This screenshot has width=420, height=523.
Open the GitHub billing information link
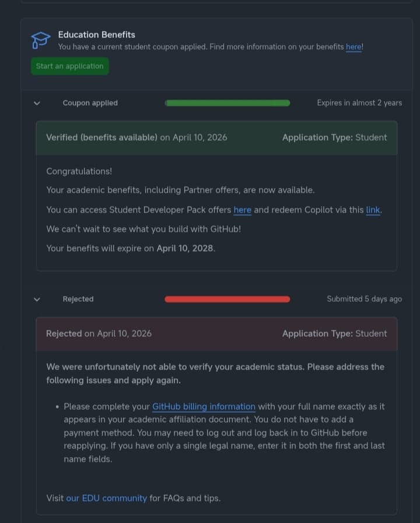pyautogui.click(x=204, y=406)
